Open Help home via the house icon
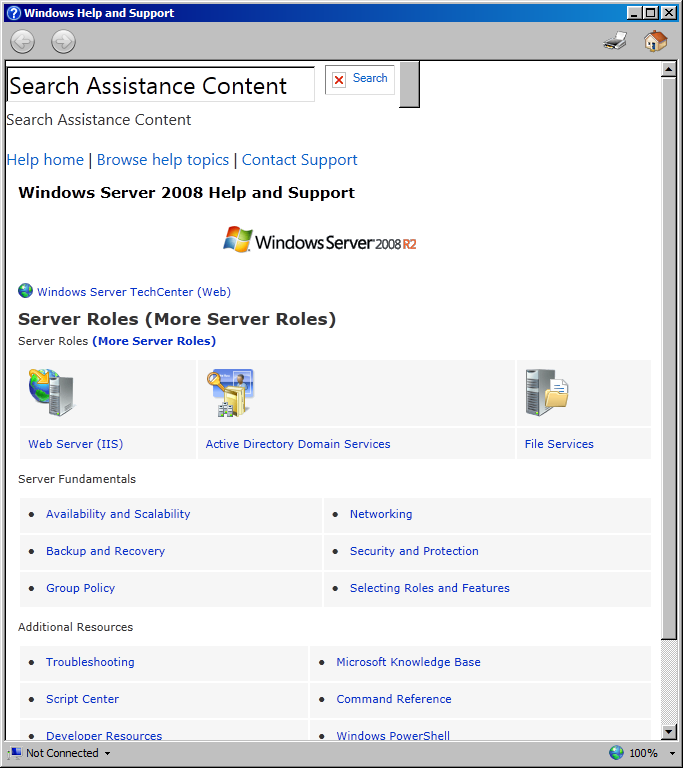Screen dimensions: 684x768 pyautogui.click(x=655, y=41)
